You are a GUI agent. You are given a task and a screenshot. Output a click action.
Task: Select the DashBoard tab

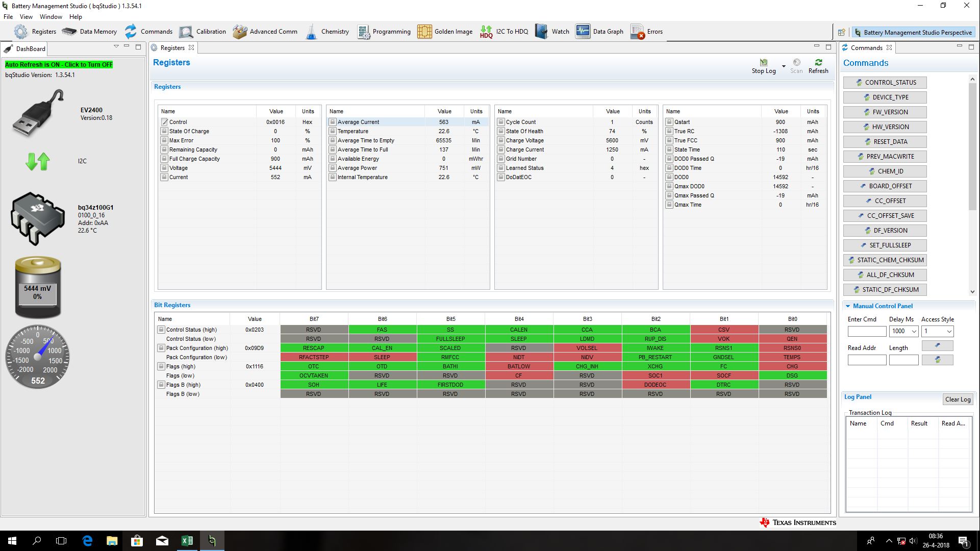pos(26,48)
